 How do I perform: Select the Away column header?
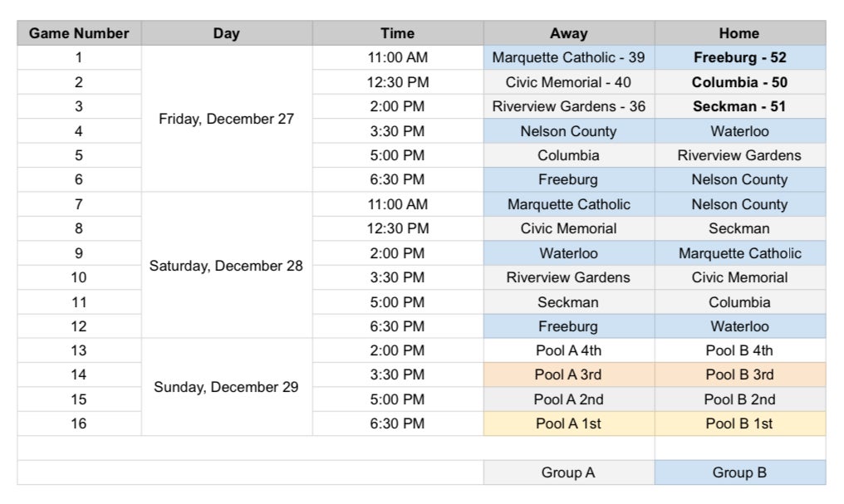(x=568, y=33)
